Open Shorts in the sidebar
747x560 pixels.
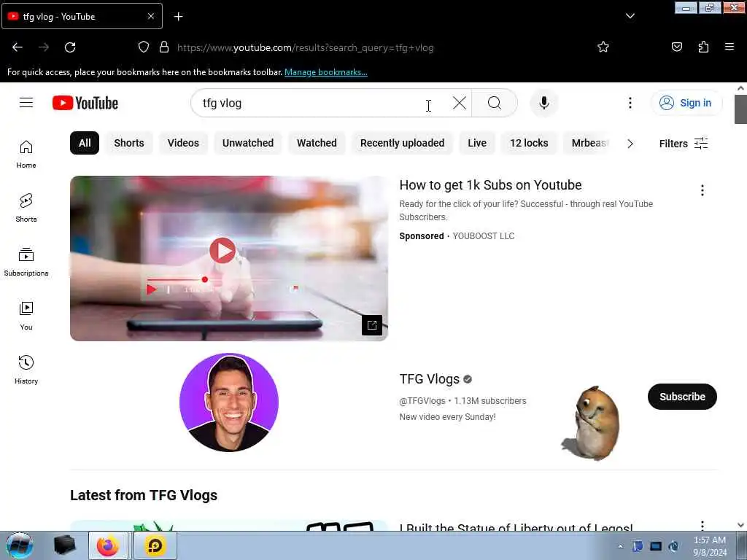coord(26,208)
